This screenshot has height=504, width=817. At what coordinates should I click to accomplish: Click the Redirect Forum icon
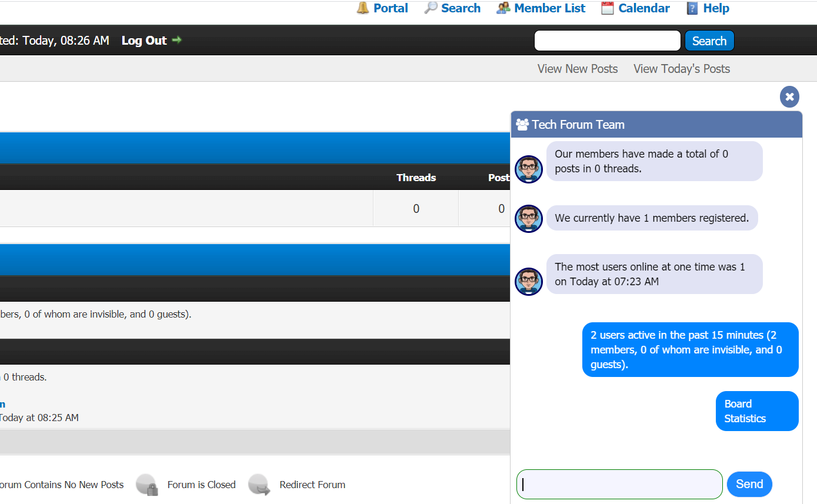point(259,485)
